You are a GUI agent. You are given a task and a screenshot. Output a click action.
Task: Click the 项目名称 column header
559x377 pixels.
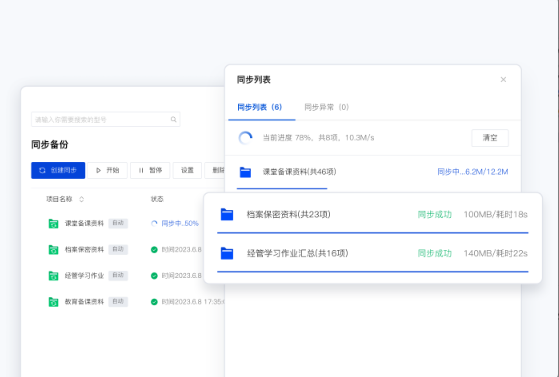(59, 199)
